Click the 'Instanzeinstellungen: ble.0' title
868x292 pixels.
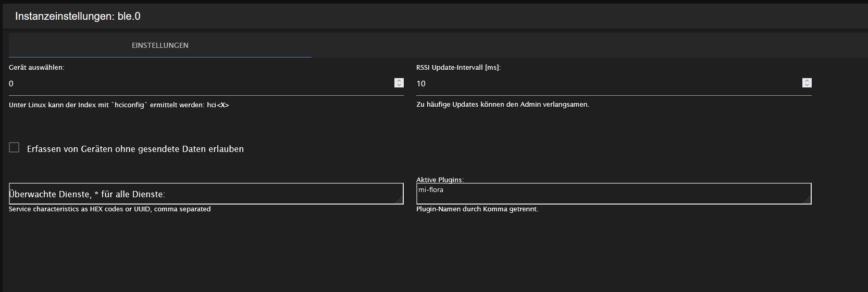coord(78,16)
